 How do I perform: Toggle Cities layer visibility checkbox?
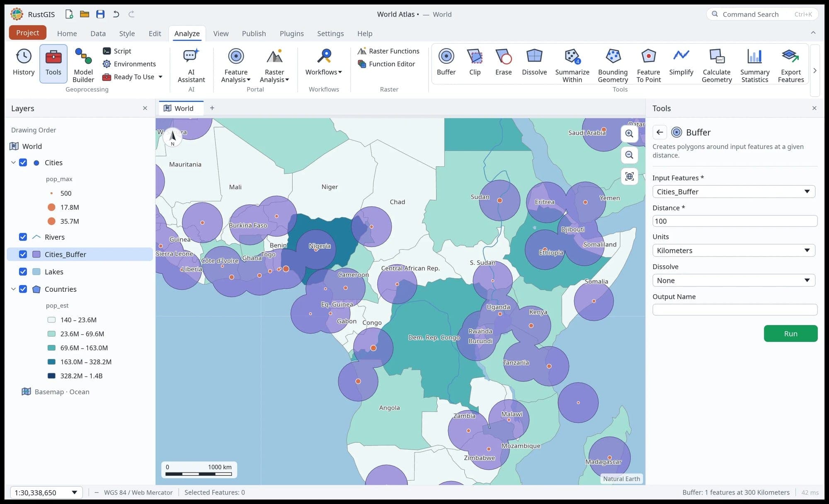click(x=23, y=162)
